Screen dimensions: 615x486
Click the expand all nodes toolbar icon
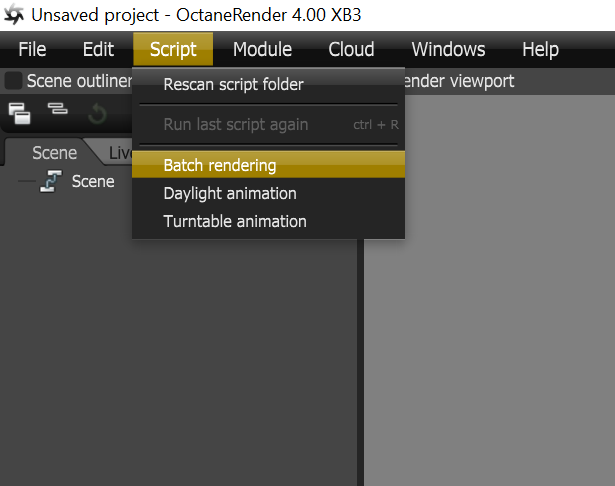coord(20,114)
